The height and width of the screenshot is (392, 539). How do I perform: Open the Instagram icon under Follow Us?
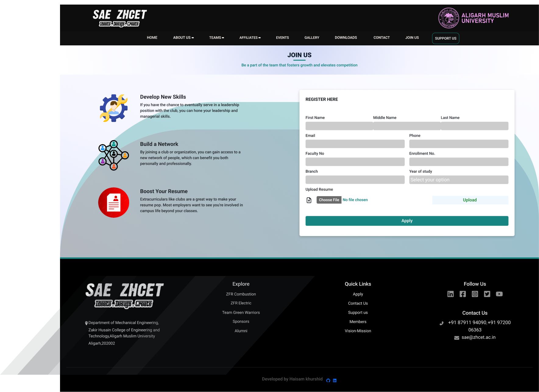point(475,294)
